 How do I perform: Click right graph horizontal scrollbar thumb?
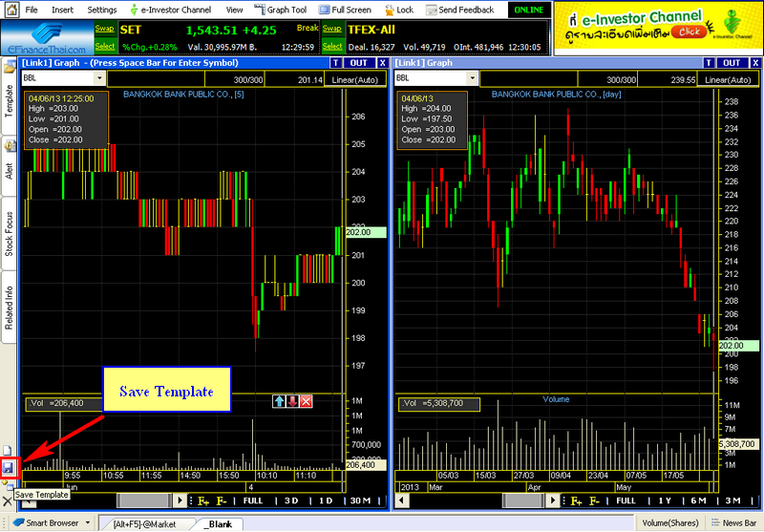[x=524, y=500]
